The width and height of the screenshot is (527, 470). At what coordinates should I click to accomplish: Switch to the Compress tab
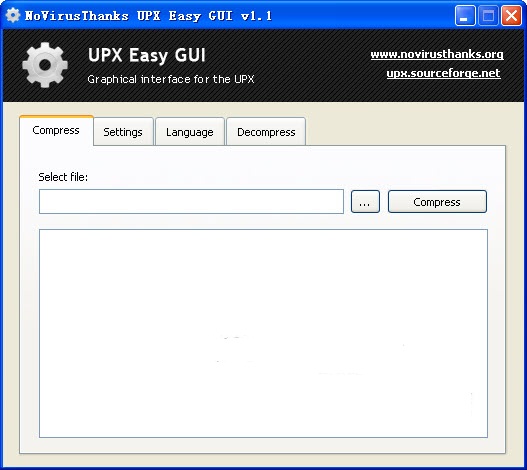coord(56,130)
